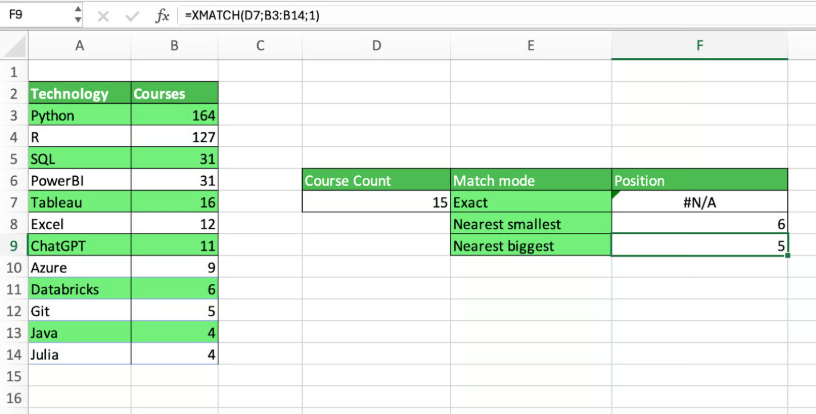Open the Insert Function fx dialog
Screen dimensions: 816x414
coord(163,16)
